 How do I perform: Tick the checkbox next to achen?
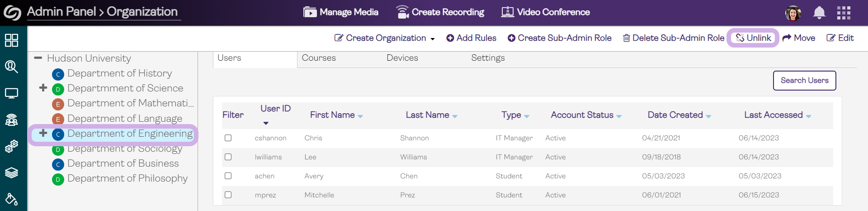pyautogui.click(x=228, y=176)
